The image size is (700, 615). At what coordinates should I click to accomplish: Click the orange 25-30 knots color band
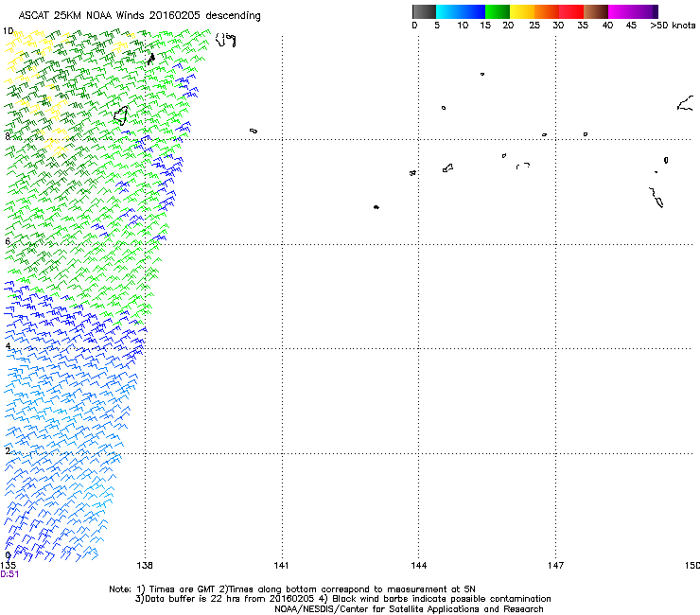coord(547,11)
